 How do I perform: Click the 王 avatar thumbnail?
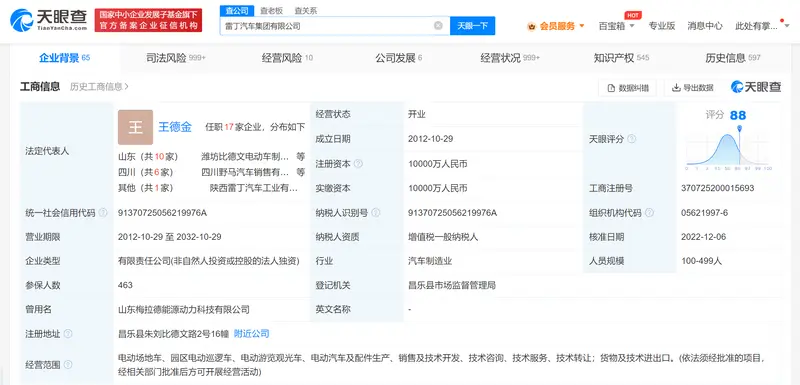coord(135,127)
